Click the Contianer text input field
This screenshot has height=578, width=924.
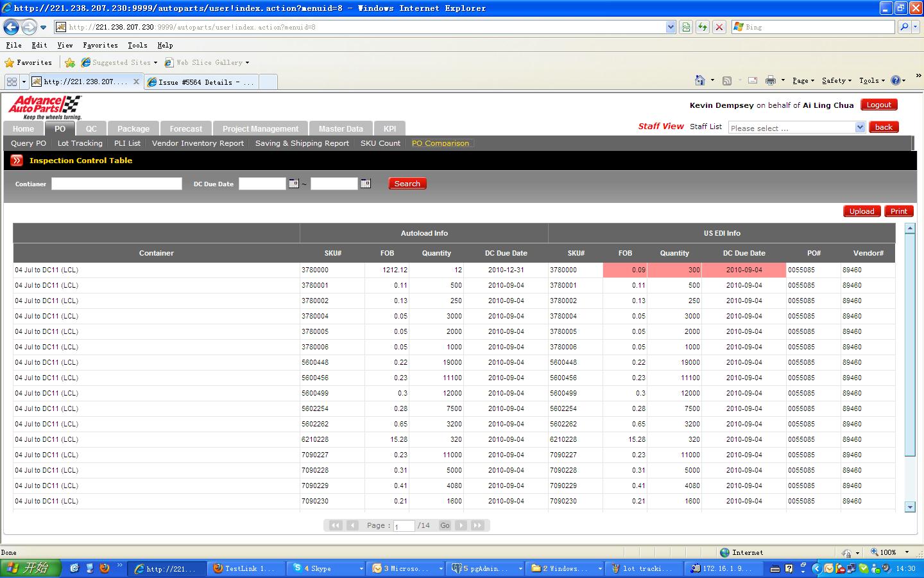coord(117,184)
